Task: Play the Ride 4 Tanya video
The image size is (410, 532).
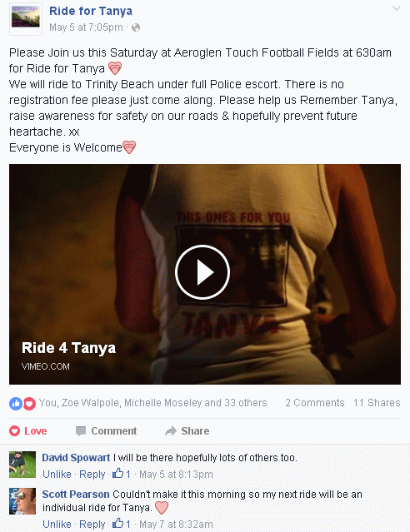Action: pos(202,272)
